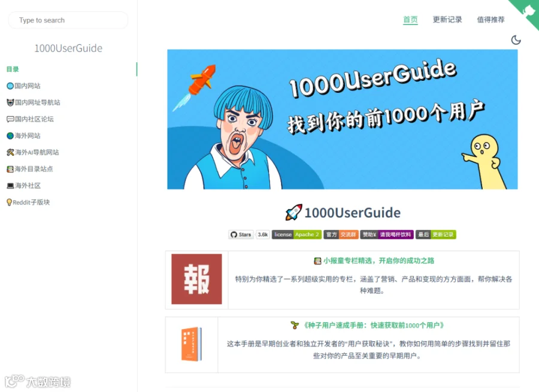539x392 pixels.
Task: Focus the Type to search field
Action: (x=68, y=20)
